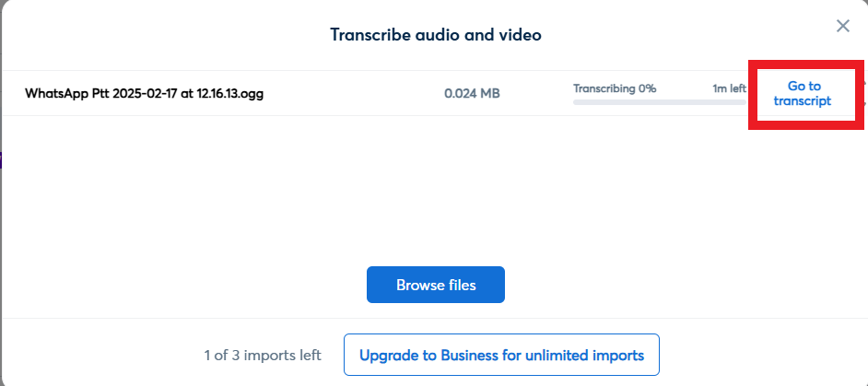The width and height of the screenshot is (868, 386).
Task: Select Upgrade to Business for unlimited imports
Action: pos(501,355)
